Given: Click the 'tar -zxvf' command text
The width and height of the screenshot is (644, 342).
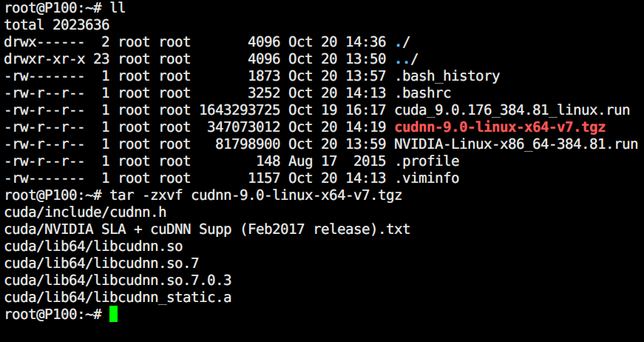Looking at the screenshot, I should pos(146,195).
